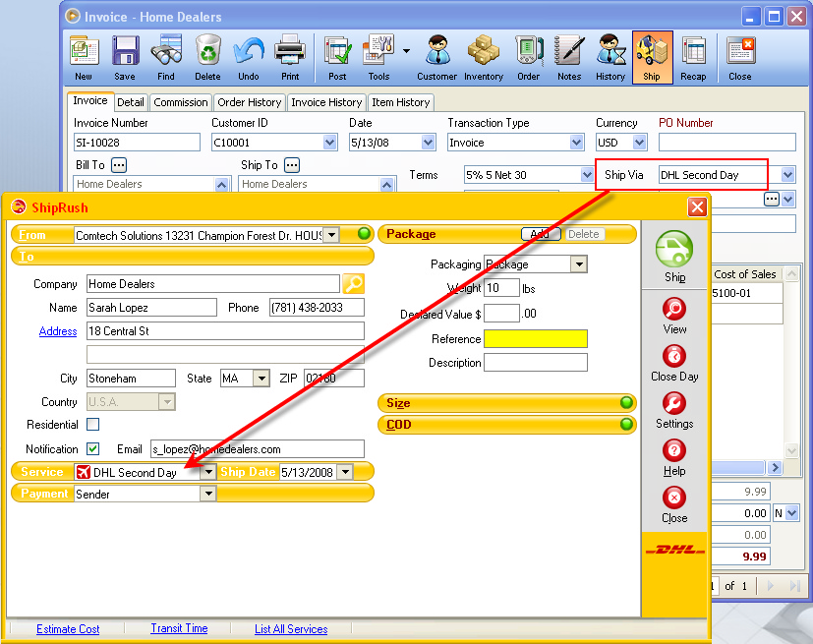Open the Packaging dropdown
The image size is (813, 644).
pos(579,264)
